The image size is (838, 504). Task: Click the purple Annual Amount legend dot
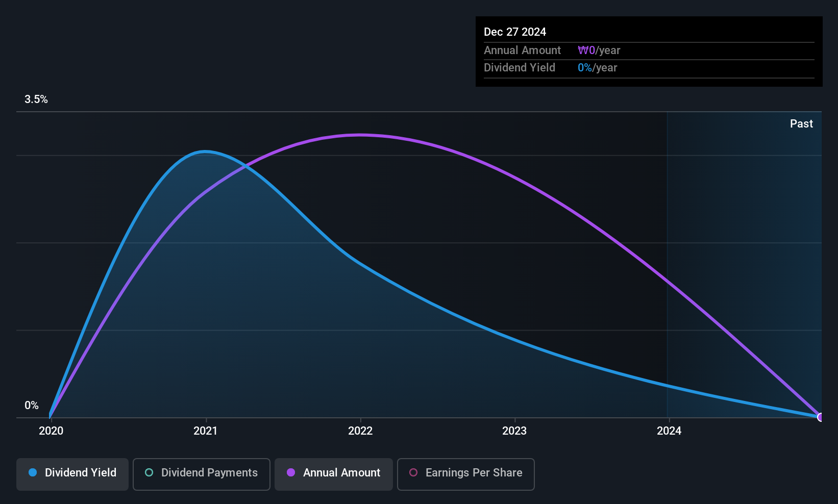[x=291, y=473]
